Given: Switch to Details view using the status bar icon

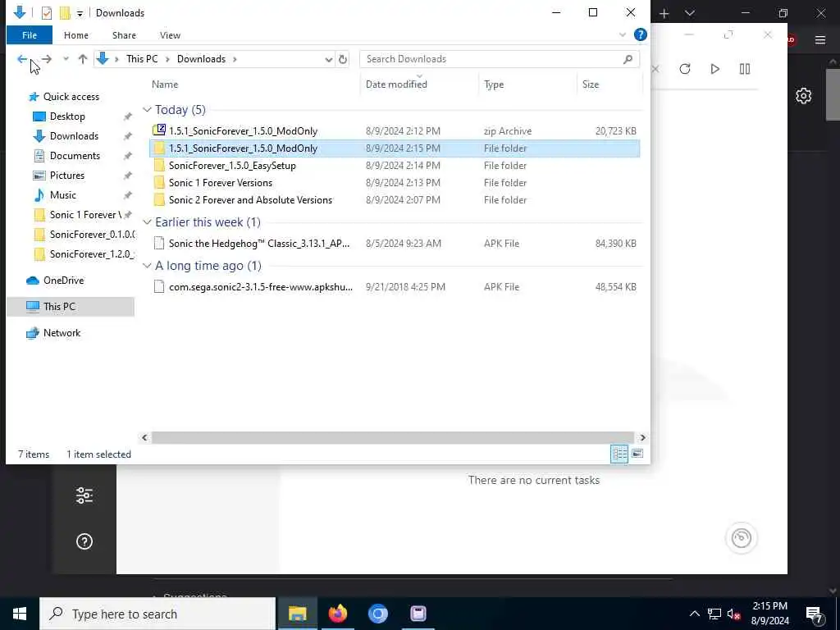Looking at the screenshot, I should tap(619, 454).
